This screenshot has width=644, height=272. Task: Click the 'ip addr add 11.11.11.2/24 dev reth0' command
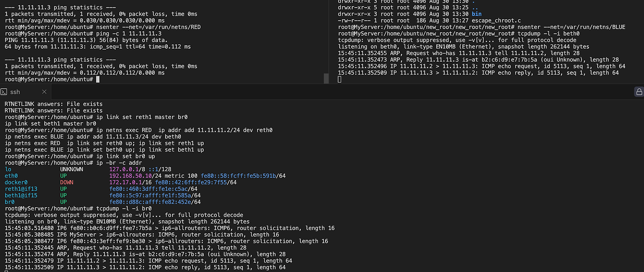pyautogui.click(x=184, y=129)
